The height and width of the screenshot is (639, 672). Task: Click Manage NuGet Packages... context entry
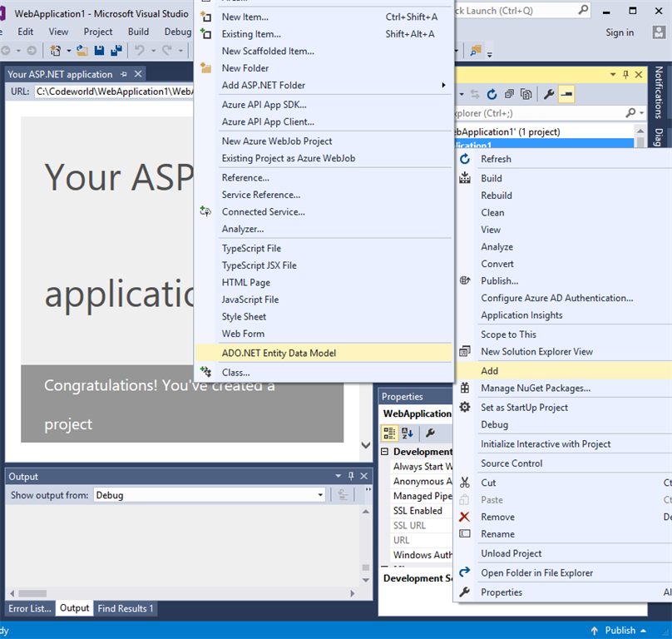(x=563, y=389)
